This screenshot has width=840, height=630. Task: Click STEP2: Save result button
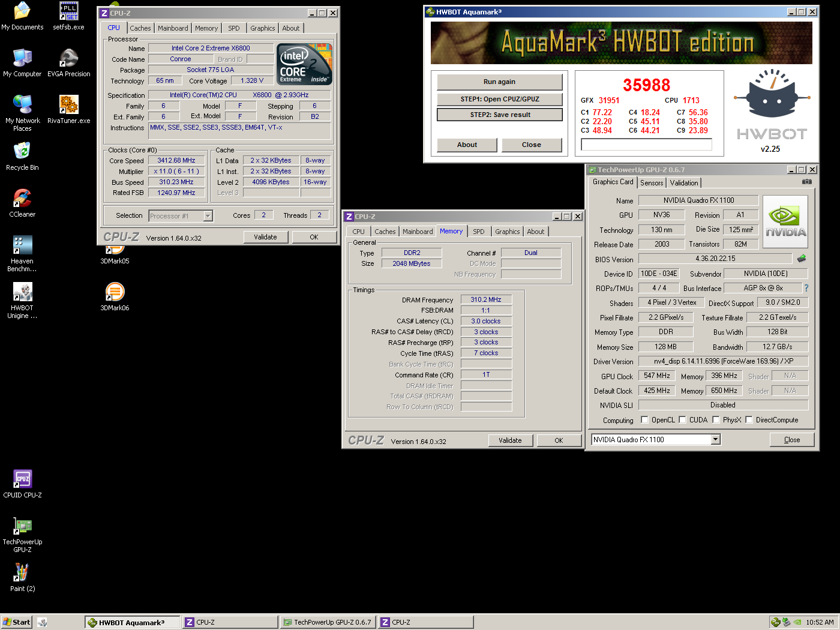click(x=500, y=115)
